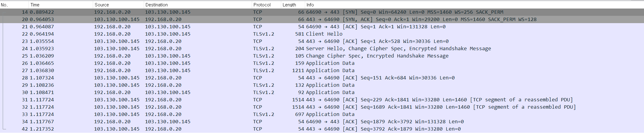
Task: Select packet 26 Application Data length 159
Action: 322,63
